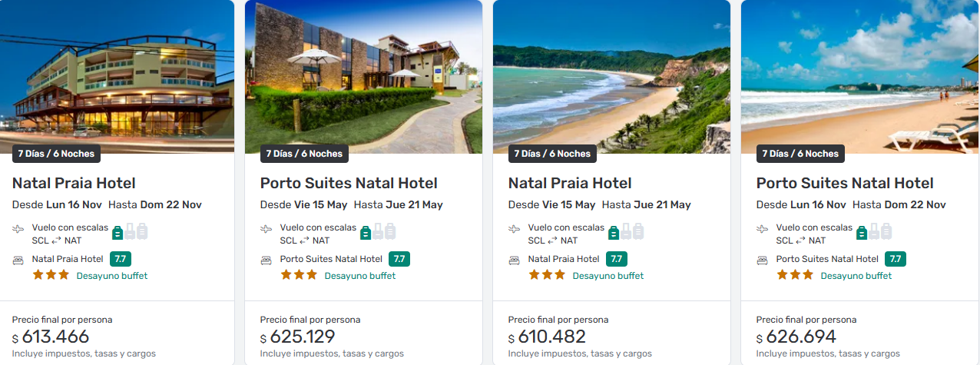Click the green luggage icon in the $626.694 card
This screenshot has height=365, width=980.
[x=862, y=232]
